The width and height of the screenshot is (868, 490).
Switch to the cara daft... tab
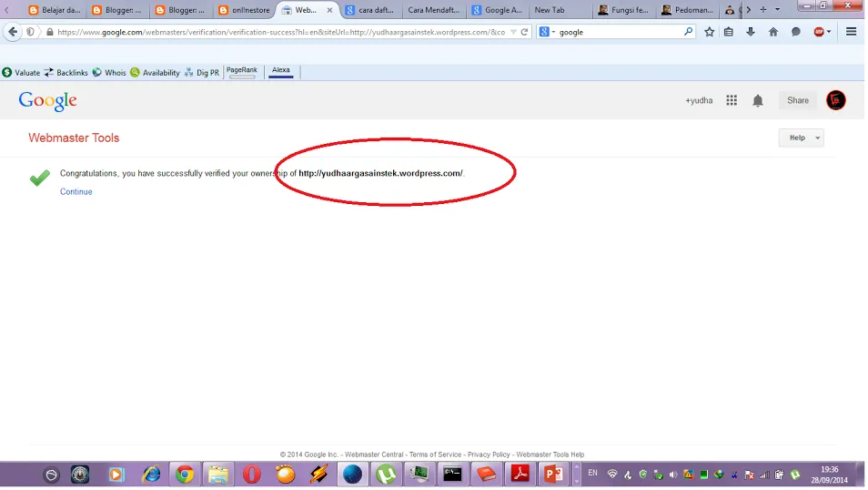(x=369, y=10)
